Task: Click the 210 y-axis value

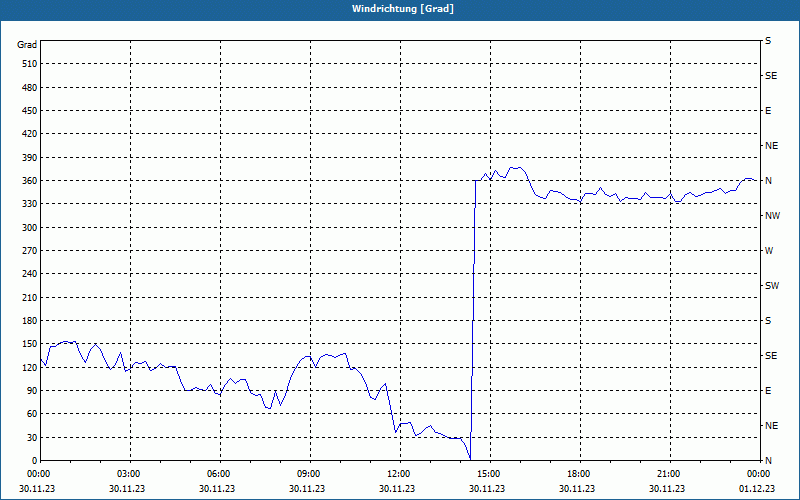Action: point(30,297)
